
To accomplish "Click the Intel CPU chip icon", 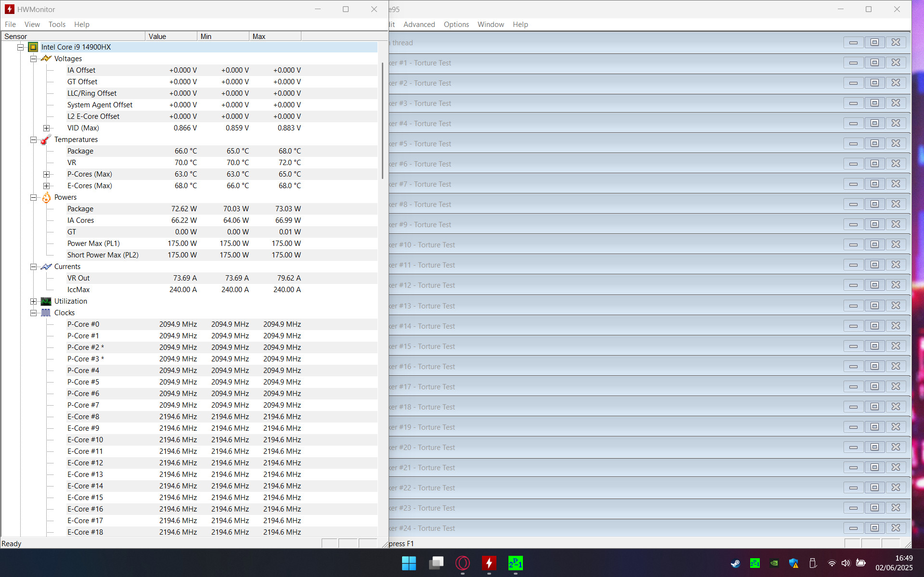I will coord(33,47).
